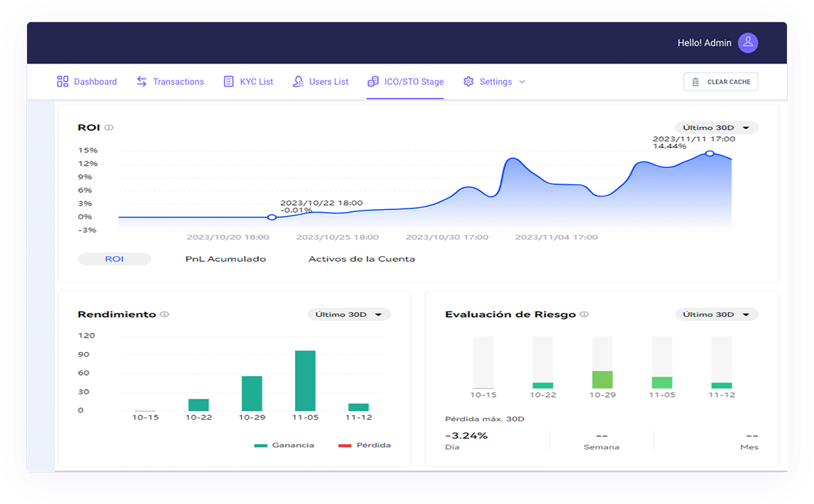Open Evaluación de Riesgo period dropdown
This screenshot has width=814, height=504.
(x=716, y=315)
